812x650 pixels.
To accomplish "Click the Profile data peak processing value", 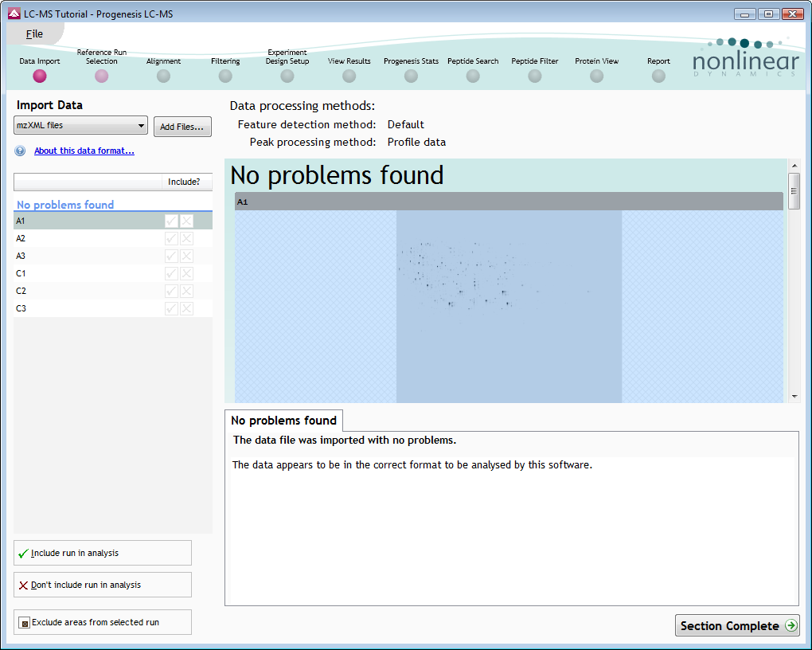I will [x=416, y=142].
